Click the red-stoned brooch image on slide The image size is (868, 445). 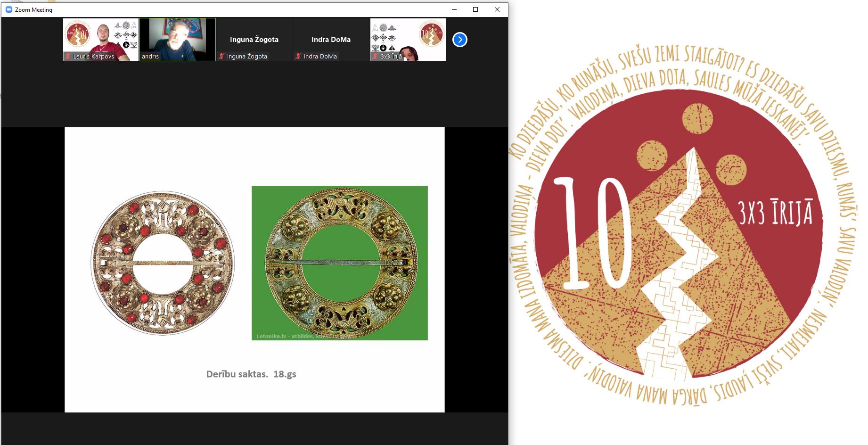(x=163, y=263)
